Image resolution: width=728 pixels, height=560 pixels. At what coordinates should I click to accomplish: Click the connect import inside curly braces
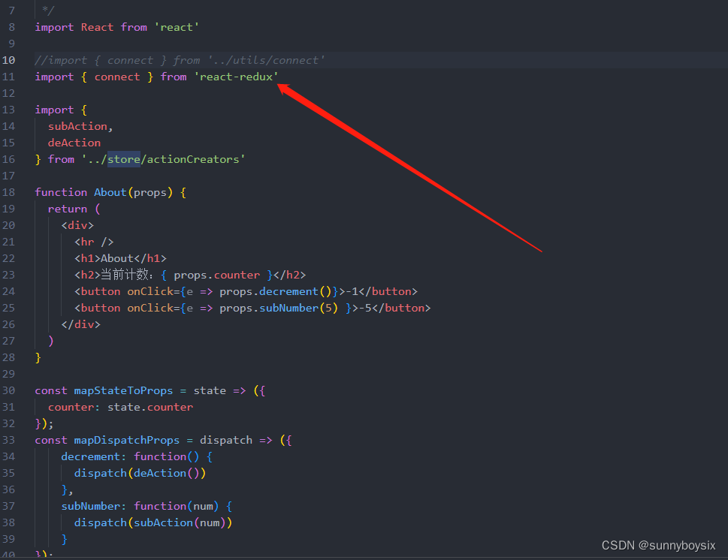click(117, 76)
